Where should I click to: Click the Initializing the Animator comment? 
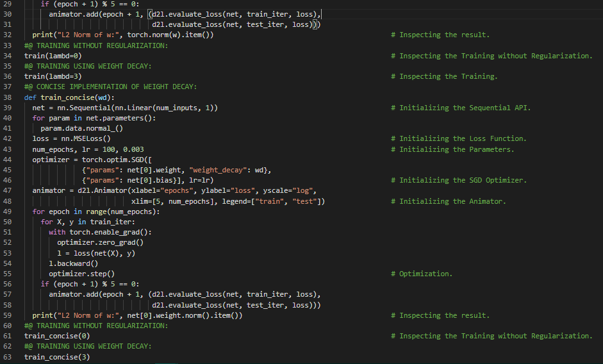coord(448,201)
